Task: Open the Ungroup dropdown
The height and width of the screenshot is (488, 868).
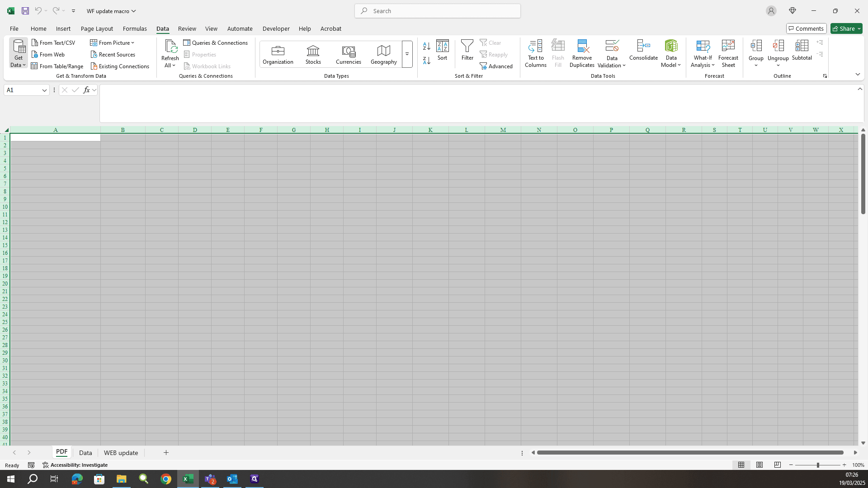Action: [x=778, y=62]
